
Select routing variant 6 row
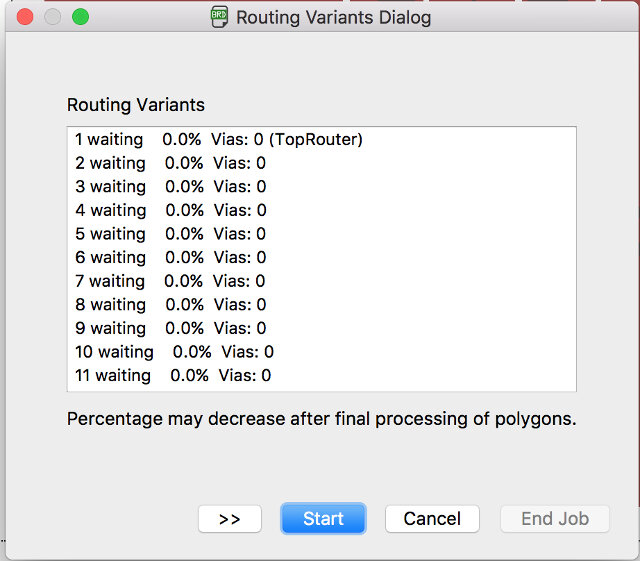[322, 257]
